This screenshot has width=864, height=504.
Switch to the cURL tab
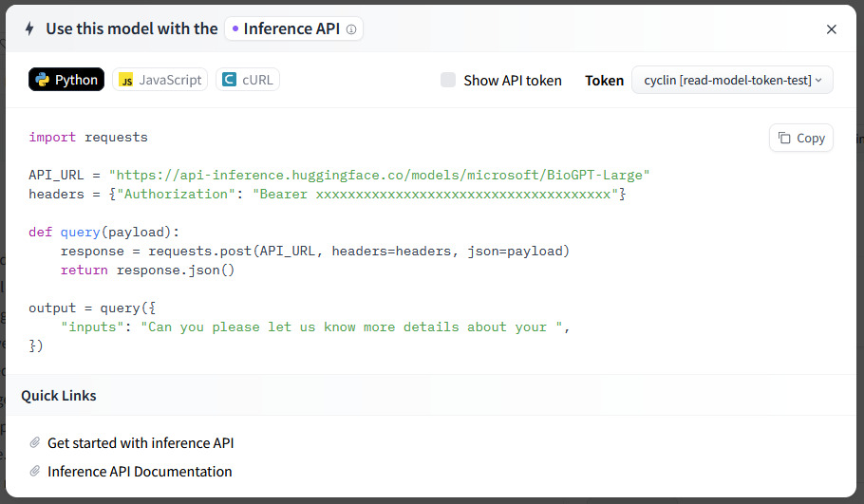coord(248,80)
